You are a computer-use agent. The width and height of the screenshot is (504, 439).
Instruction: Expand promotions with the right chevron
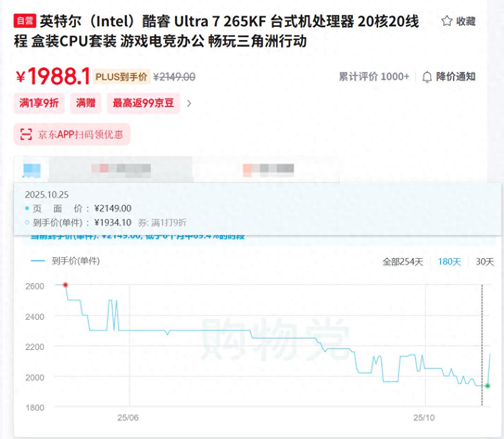pyautogui.click(x=189, y=104)
